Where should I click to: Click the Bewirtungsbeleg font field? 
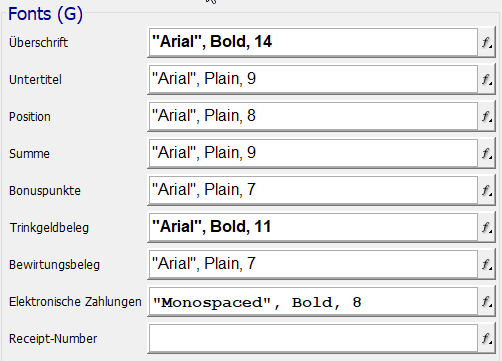pos(313,264)
